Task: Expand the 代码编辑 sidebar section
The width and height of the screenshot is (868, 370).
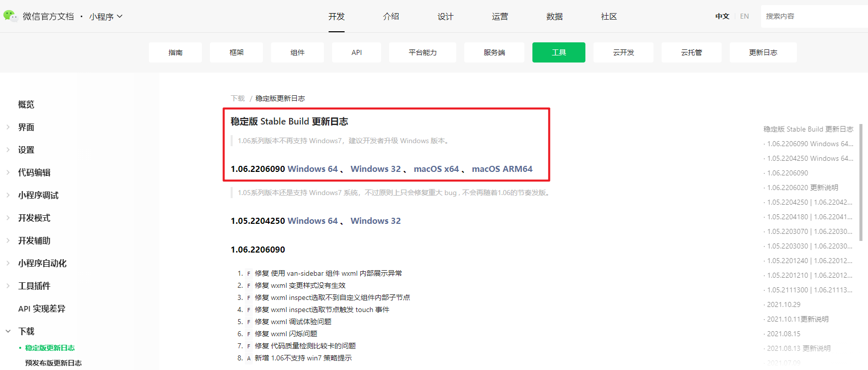Action: tap(34, 172)
